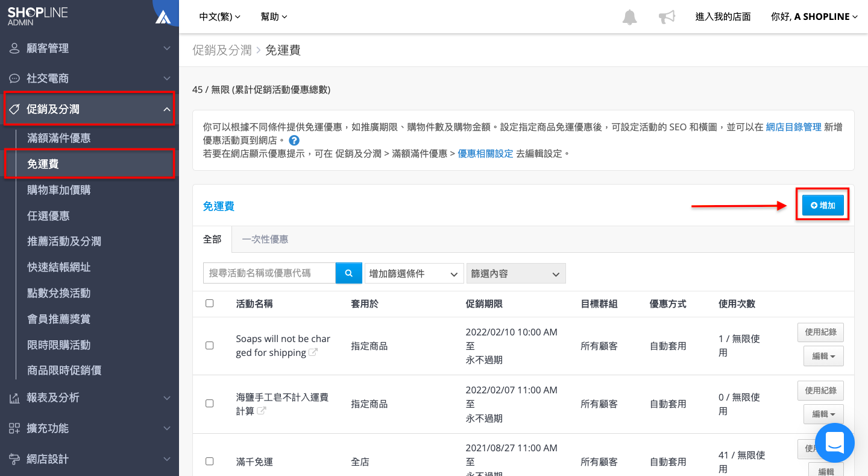Open the 中文(繁) language dropdown
This screenshot has width=868, height=476.
[x=220, y=17]
